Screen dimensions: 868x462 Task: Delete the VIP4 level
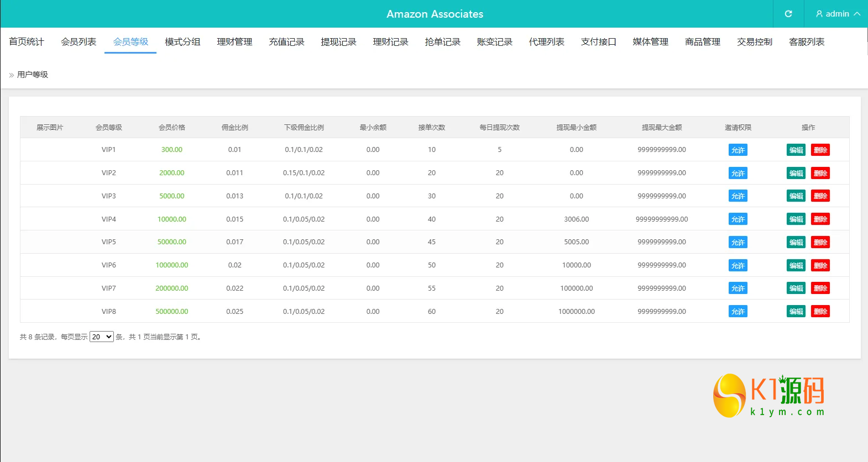820,219
